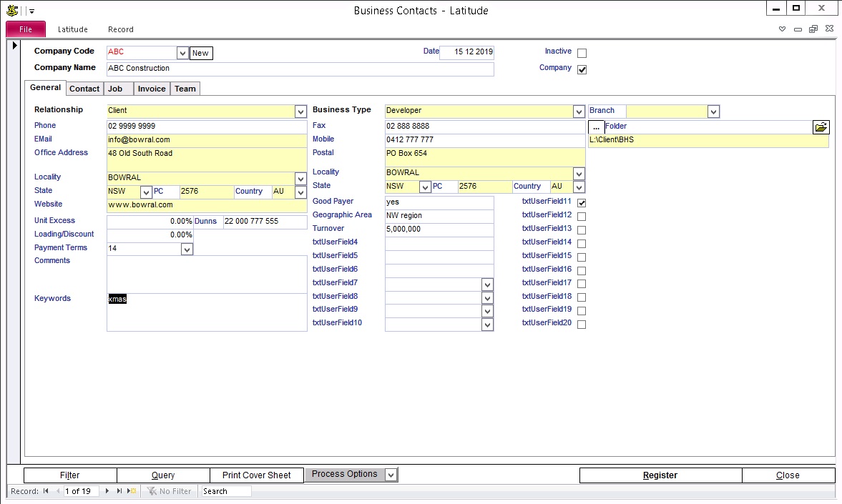Tick the Inactive checkbox
The width and height of the screenshot is (842, 504).
click(582, 53)
